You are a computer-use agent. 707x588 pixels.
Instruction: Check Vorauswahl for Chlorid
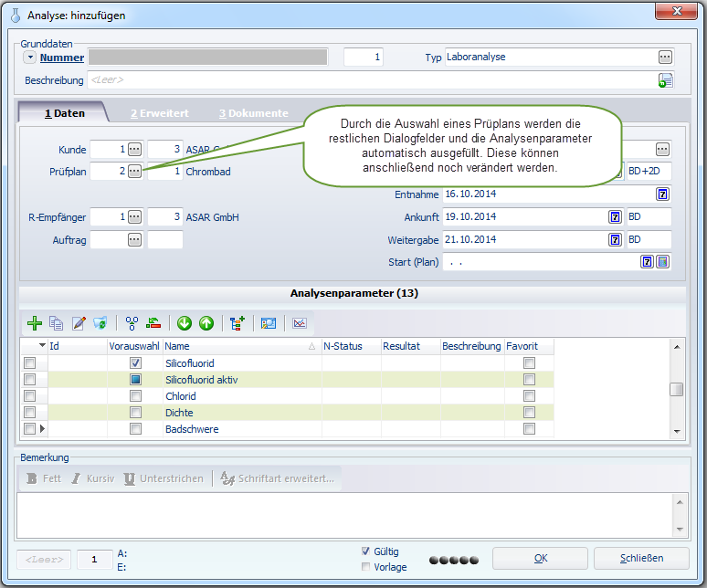tap(135, 395)
